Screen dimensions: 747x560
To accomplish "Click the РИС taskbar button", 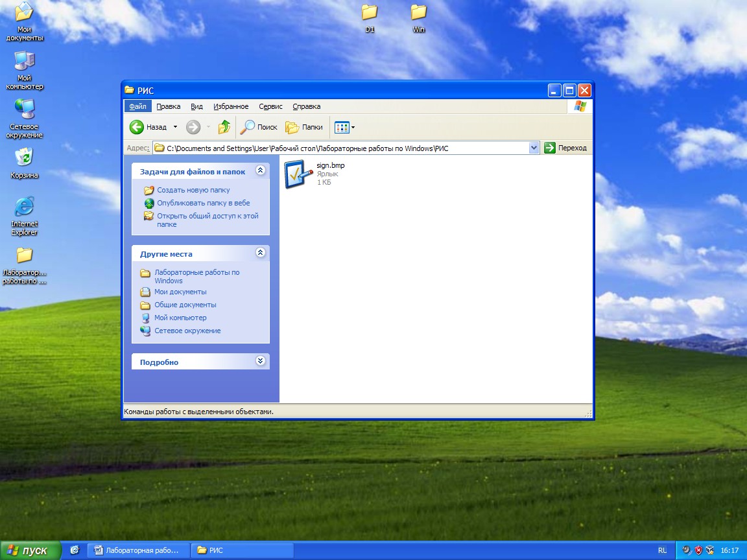I will point(242,550).
